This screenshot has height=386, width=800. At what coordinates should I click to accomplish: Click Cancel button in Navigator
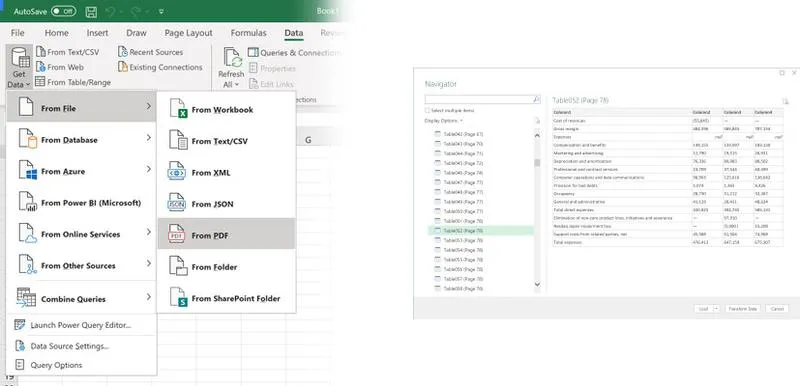(x=777, y=309)
